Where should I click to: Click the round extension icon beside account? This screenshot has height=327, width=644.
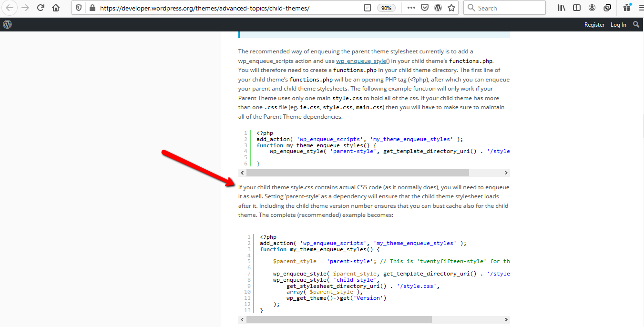click(x=607, y=8)
